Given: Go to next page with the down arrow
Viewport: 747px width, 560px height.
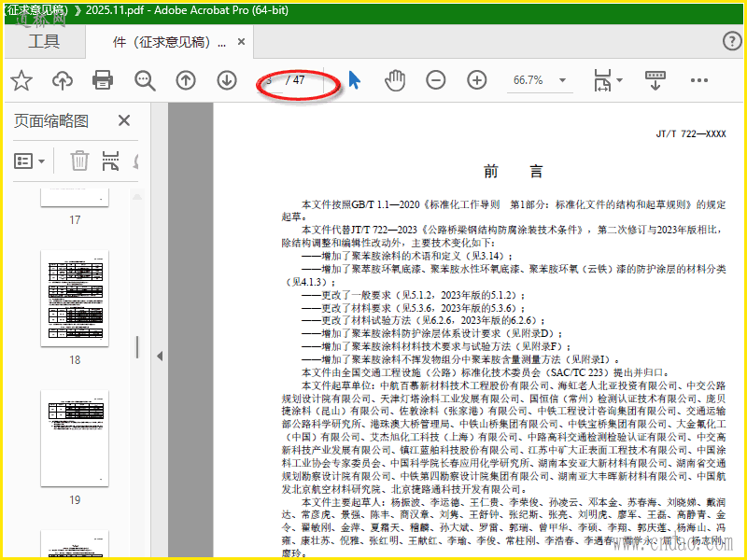Looking at the screenshot, I should point(227,80).
